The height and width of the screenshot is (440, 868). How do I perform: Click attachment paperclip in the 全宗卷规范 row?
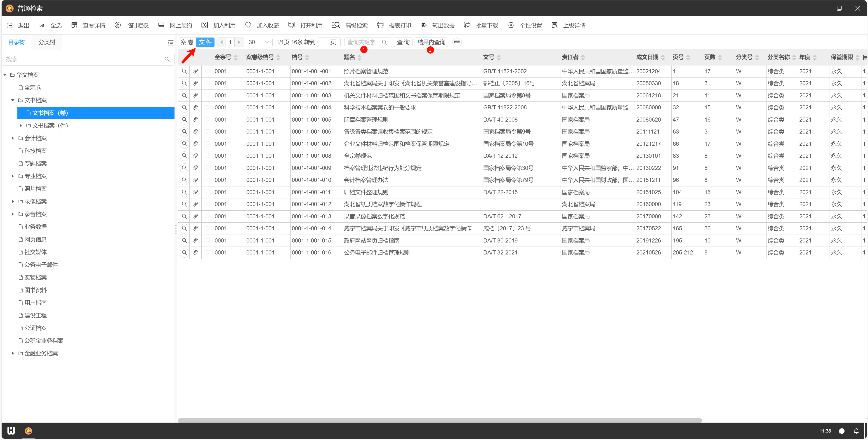(196, 156)
